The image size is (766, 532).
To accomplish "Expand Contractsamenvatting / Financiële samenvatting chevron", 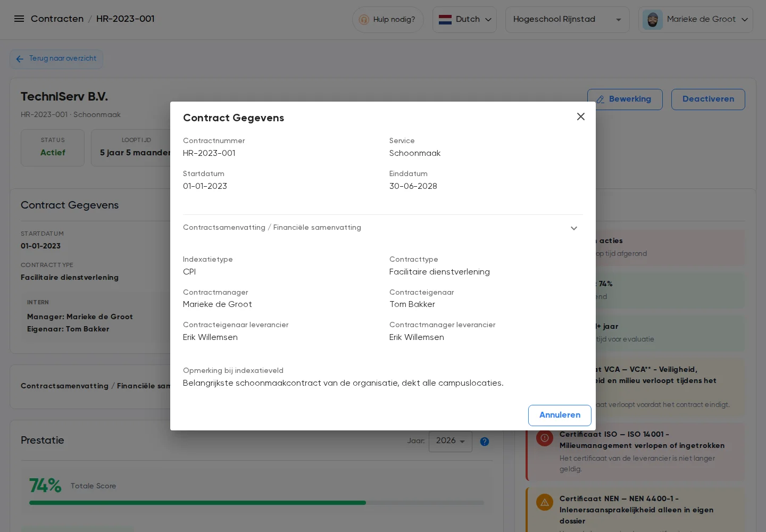I will tap(574, 228).
